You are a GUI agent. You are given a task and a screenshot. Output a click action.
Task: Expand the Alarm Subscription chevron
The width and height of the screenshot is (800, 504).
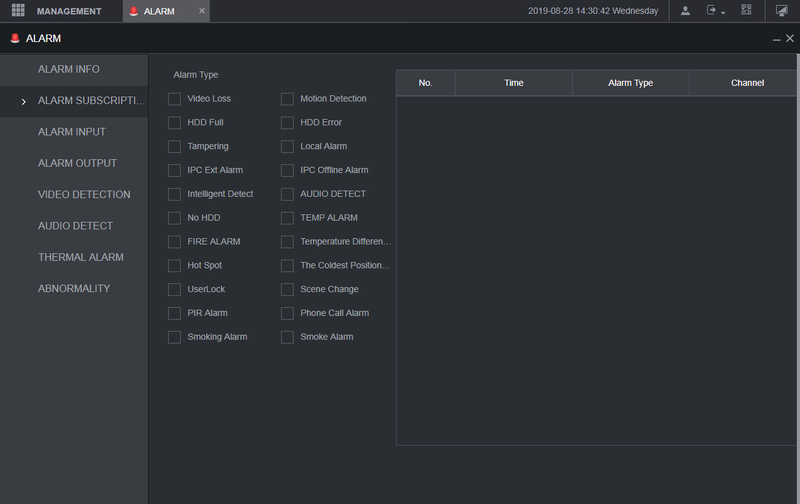tap(23, 102)
